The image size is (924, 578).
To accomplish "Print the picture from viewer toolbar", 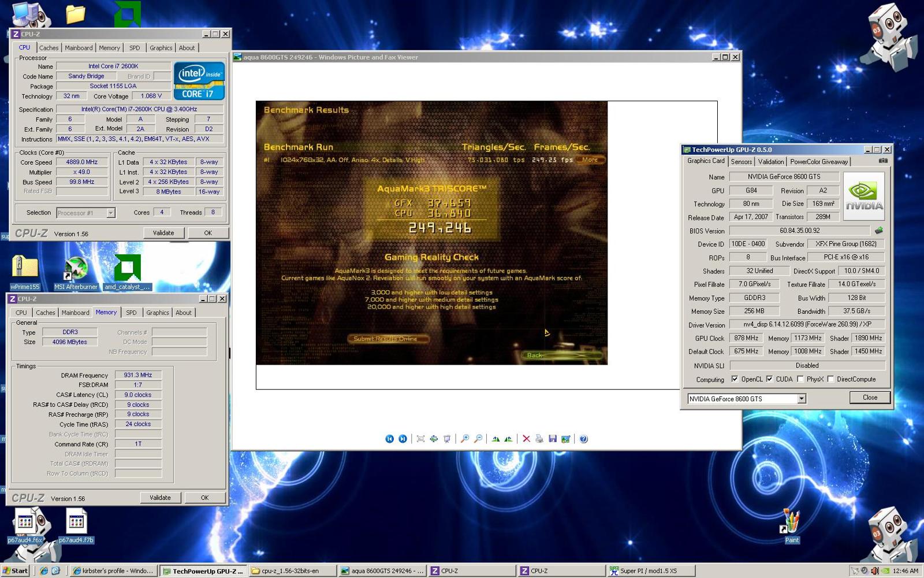I will pyautogui.click(x=539, y=439).
